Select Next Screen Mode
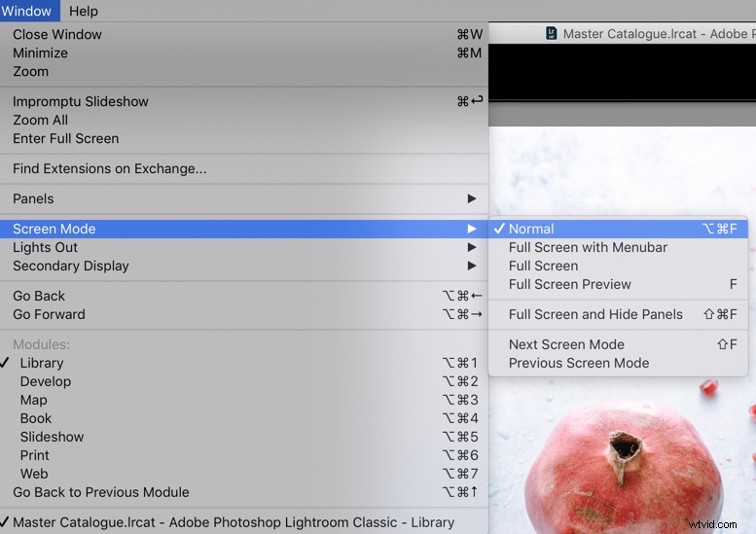This screenshot has height=534, width=756. pyautogui.click(x=618, y=344)
